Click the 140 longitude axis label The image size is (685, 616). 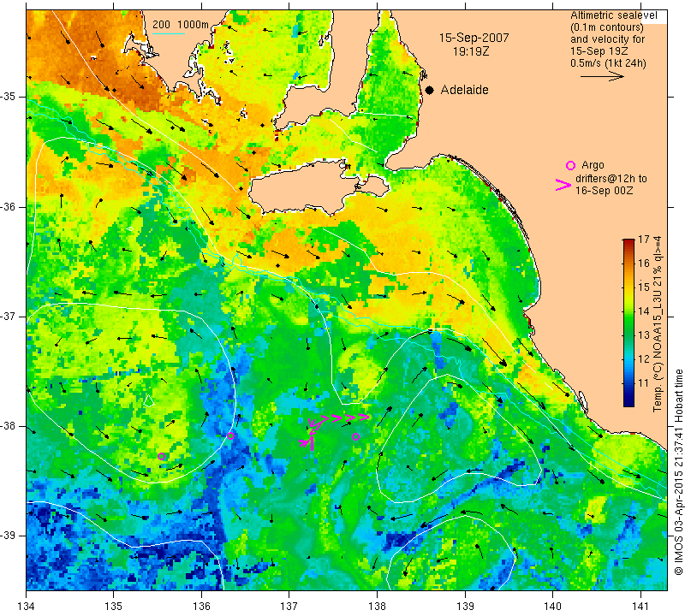(x=552, y=606)
